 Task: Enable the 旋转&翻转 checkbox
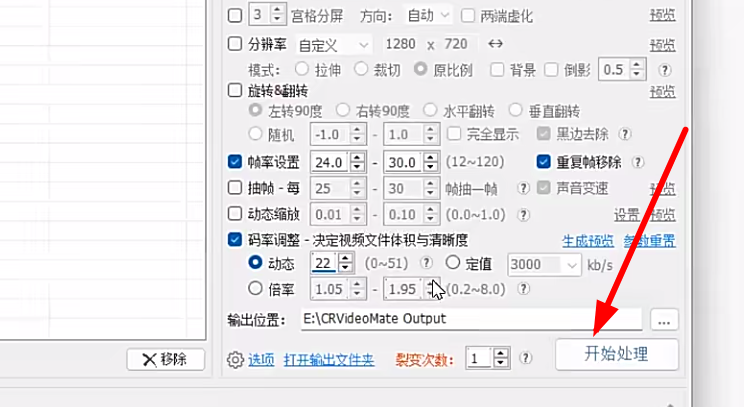(235, 90)
